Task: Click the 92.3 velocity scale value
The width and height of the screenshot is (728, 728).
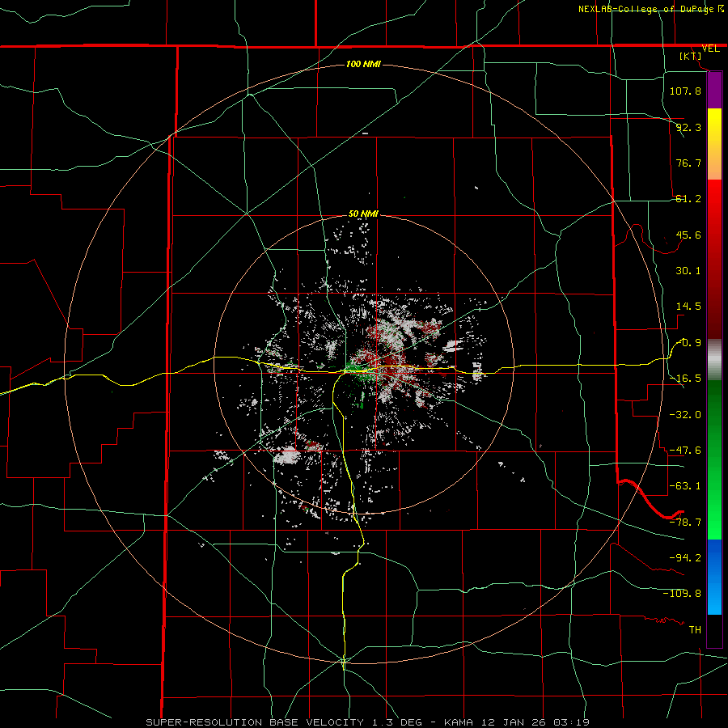Action: point(688,127)
